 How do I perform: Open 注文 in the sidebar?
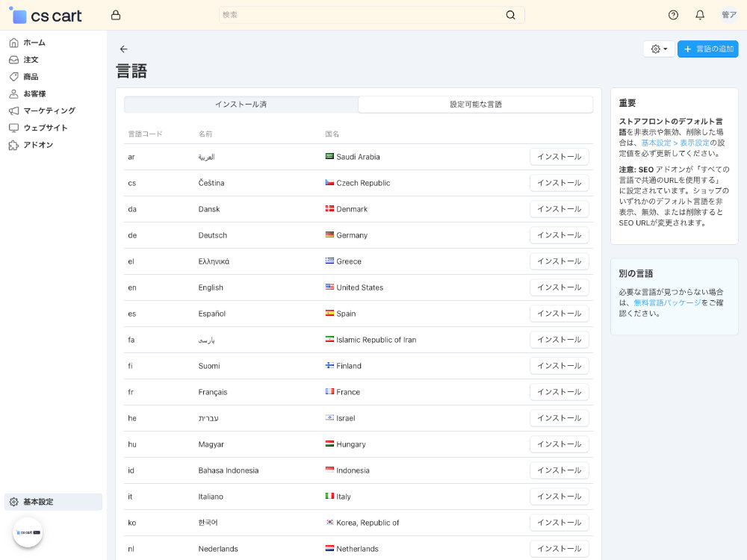31,60
